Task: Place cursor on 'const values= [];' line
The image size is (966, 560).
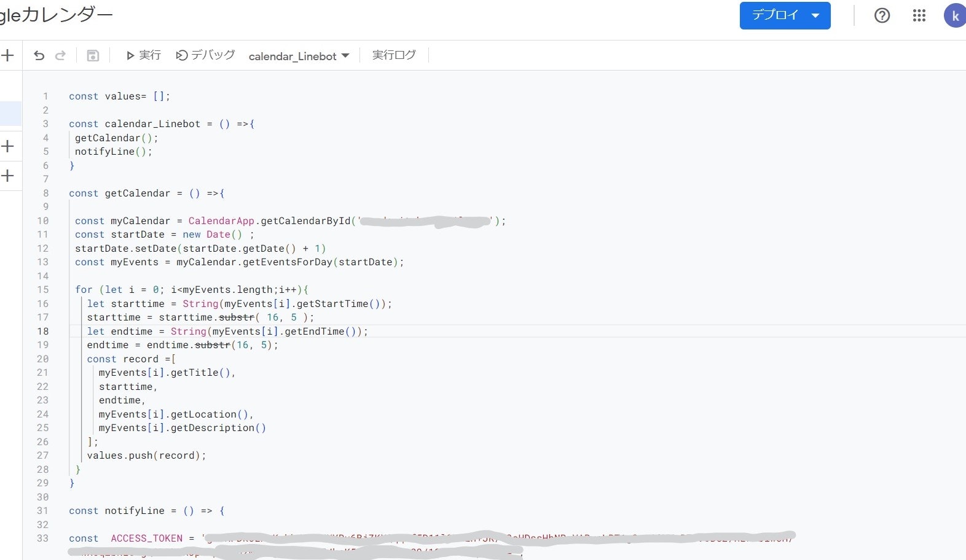Action: point(119,96)
